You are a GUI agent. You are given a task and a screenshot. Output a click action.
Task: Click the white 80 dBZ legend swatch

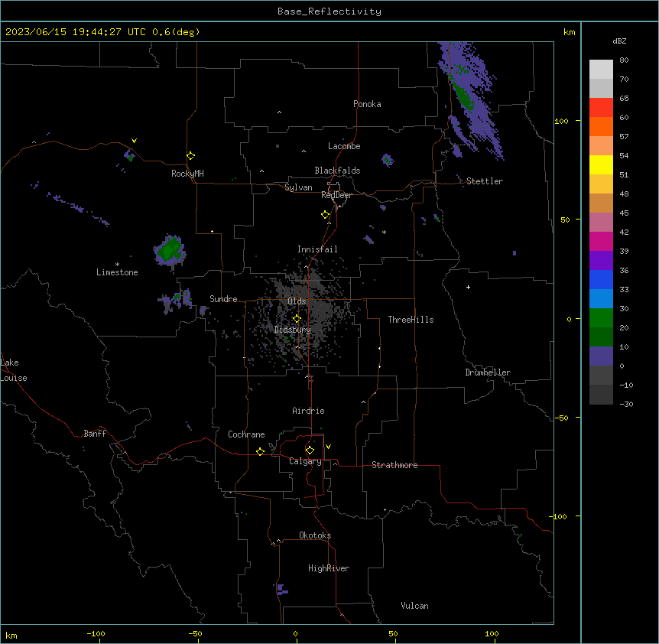(601, 70)
